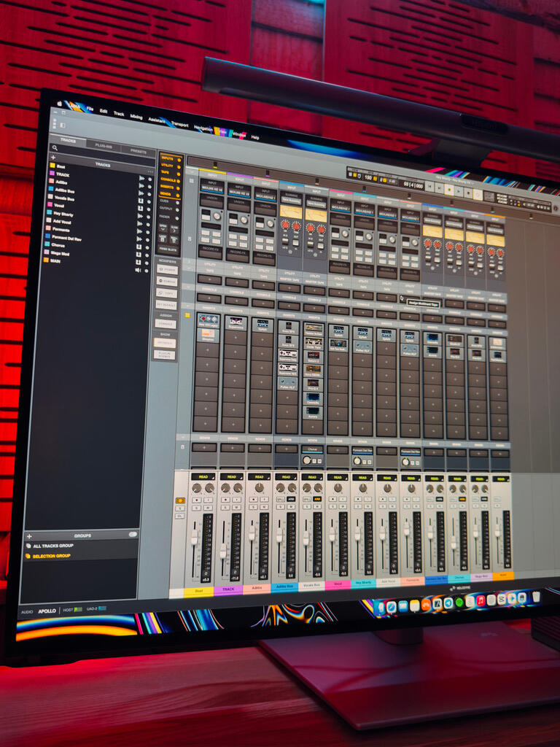Solo the Beat channel with S button

[197, 508]
